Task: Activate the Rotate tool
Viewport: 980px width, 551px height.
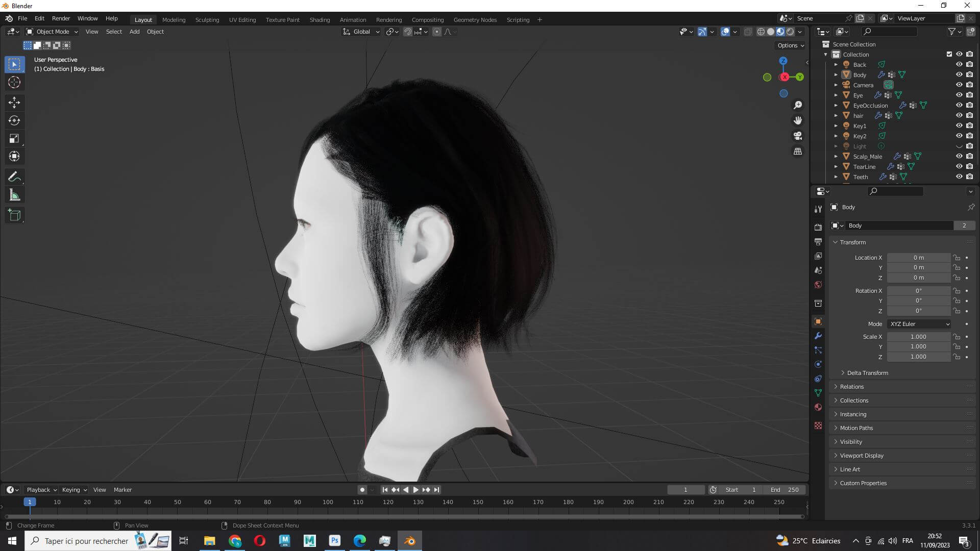Action: [x=14, y=120]
